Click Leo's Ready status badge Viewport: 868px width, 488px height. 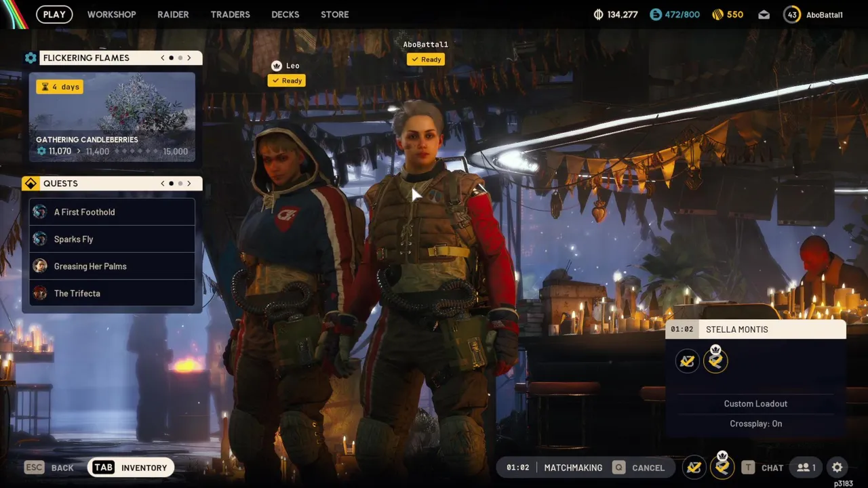[286, 81]
